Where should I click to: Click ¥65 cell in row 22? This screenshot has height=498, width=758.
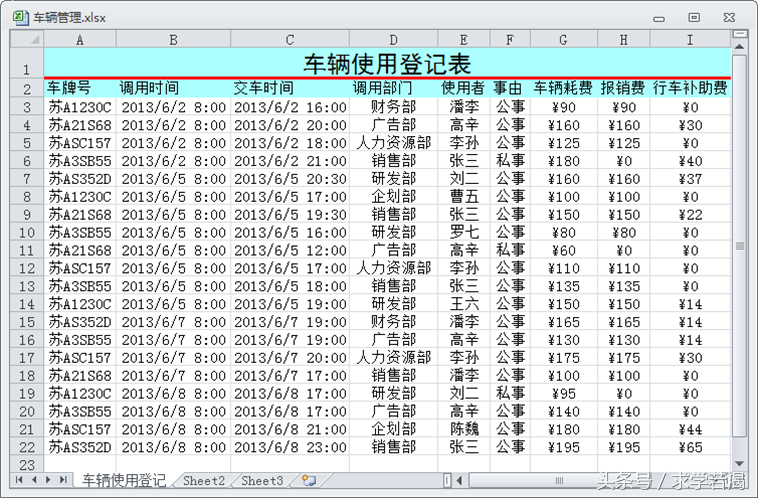click(x=690, y=447)
